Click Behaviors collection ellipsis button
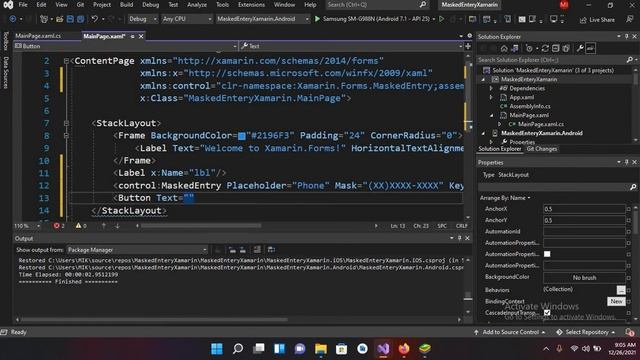This screenshot has width=640, height=360. [620, 290]
